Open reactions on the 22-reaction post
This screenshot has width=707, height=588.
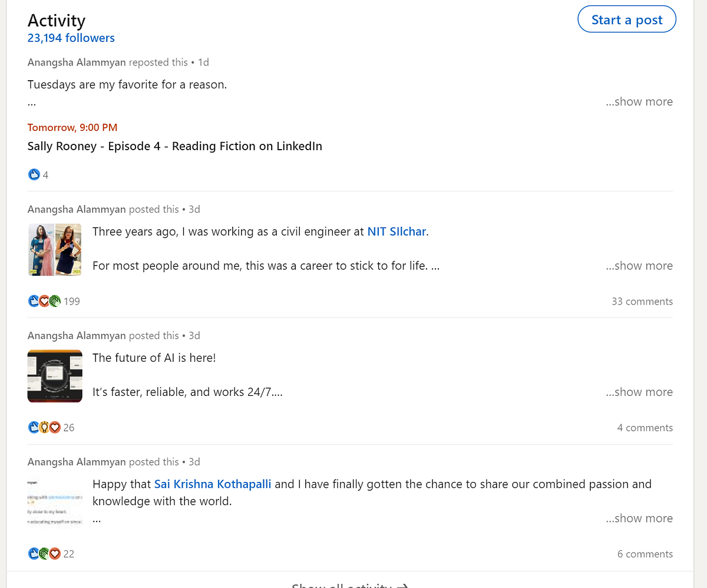tap(51, 554)
